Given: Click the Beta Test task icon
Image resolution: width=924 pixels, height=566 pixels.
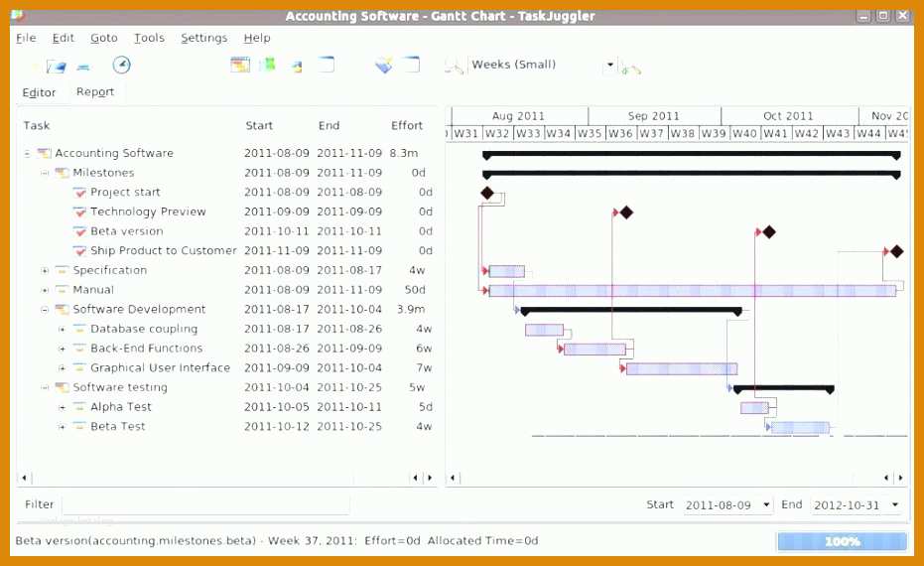Looking at the screenshot, I should 79,426.
